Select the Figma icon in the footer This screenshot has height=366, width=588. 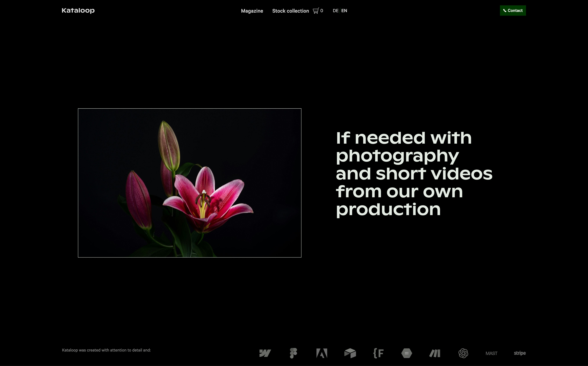tap(293, 353)
